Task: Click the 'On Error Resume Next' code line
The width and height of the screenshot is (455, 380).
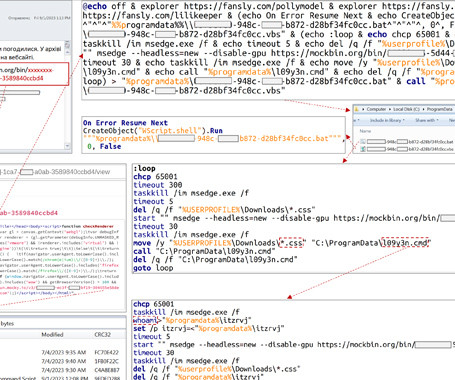Action: pyautogui.click(x=125, y=123)
